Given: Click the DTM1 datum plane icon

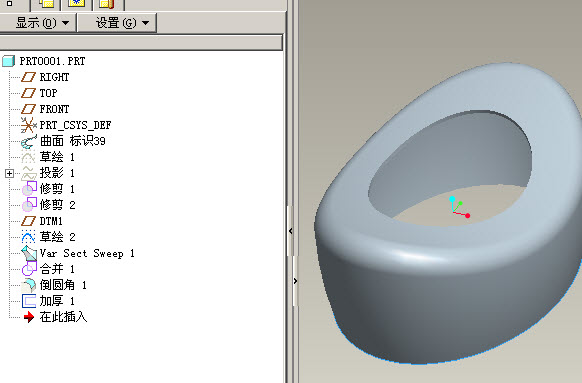Looking at the screenshot, I should click(x=28, y=221).
